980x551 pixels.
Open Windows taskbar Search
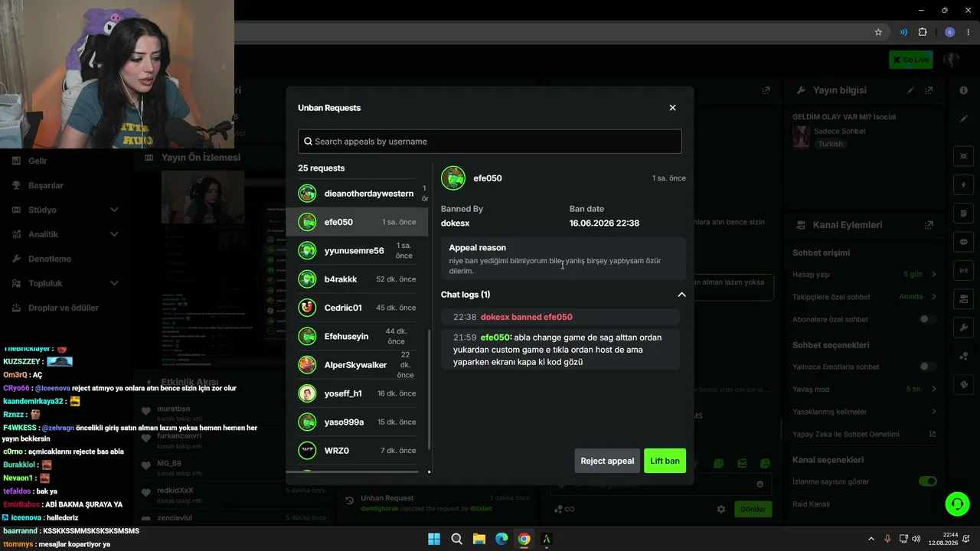[x=456, y=539]
